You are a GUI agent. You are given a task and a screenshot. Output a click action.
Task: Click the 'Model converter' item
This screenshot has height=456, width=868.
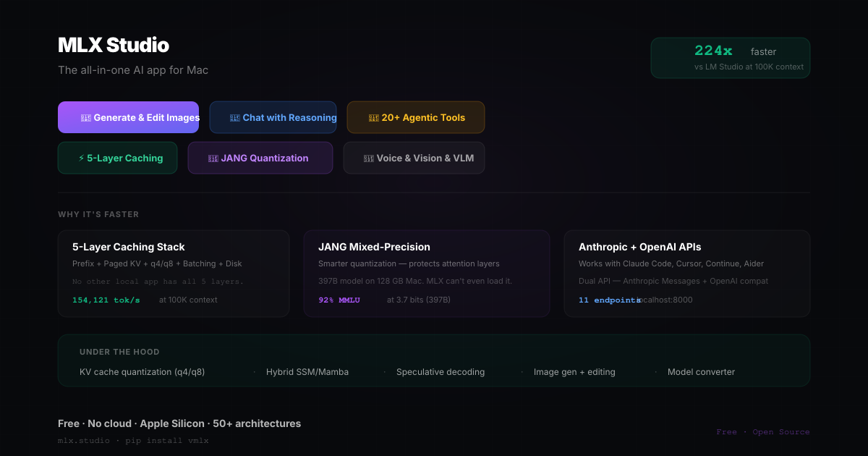pos(701,372)
